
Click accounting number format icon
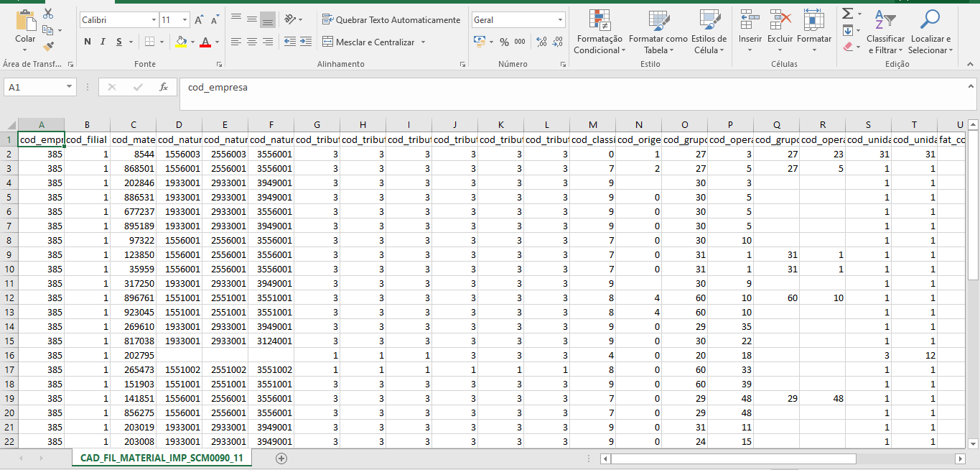coord(479,42)
